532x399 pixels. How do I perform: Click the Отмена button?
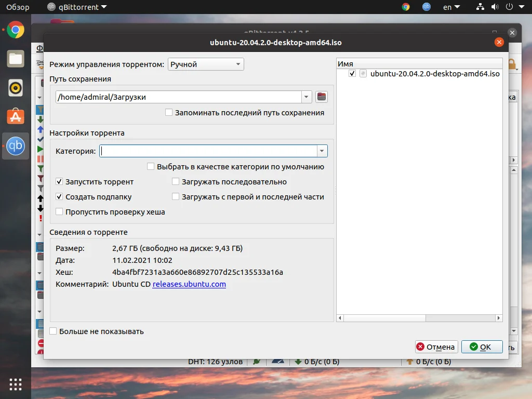pyautogui.click(x=436, y=347)
